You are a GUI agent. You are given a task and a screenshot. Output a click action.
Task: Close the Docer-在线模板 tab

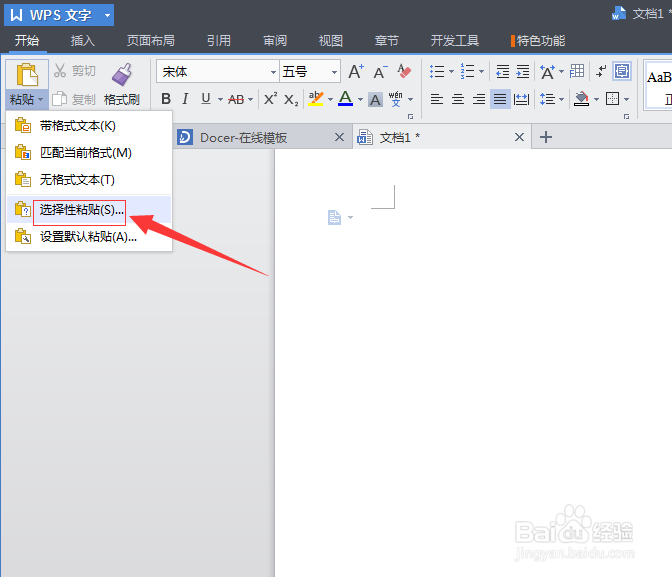click(339, 137)
